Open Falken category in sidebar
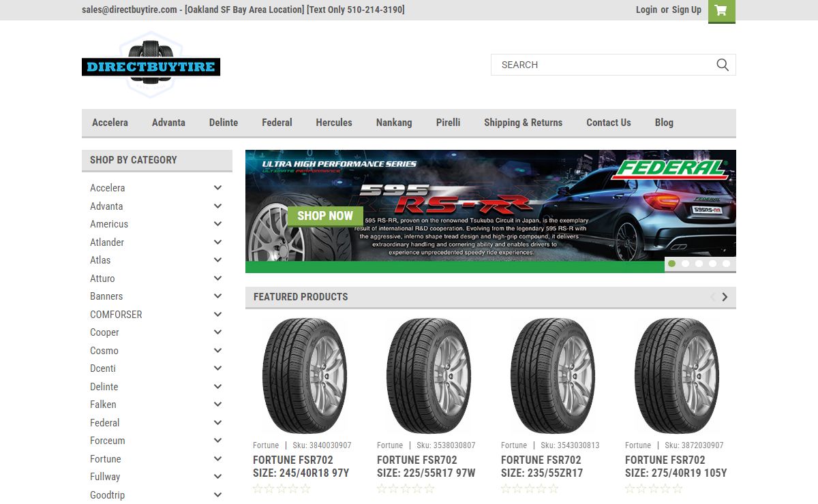This screenshot has height=504, width=818. click(103, 405)
